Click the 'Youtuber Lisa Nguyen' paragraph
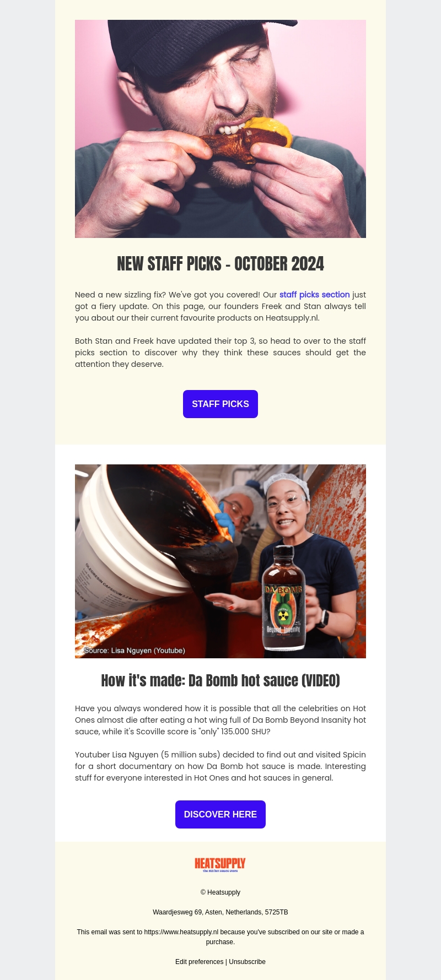The height and width of the screenshot is (980, 441). pyautogui.click(x=220, y=766)
